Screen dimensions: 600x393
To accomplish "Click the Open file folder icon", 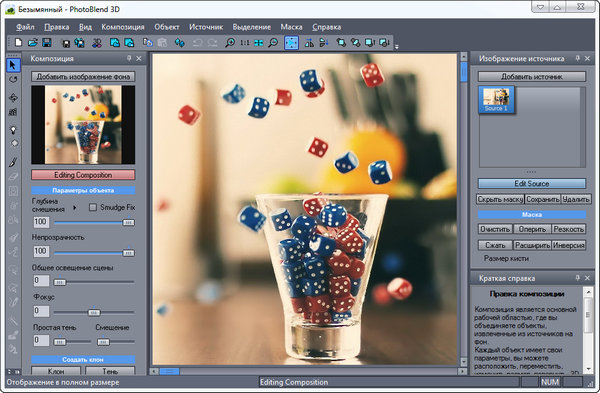I will click(x=33, y=42).
